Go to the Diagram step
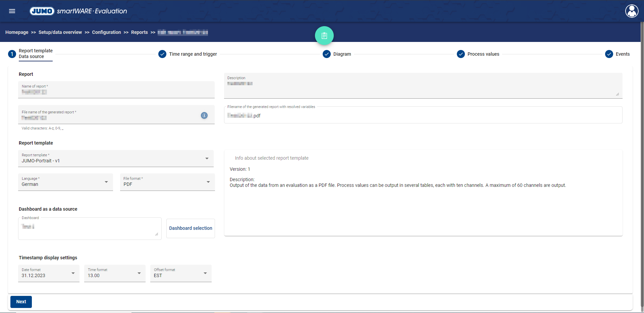This screenshot has height=313, width=644. tap(337, 54)
